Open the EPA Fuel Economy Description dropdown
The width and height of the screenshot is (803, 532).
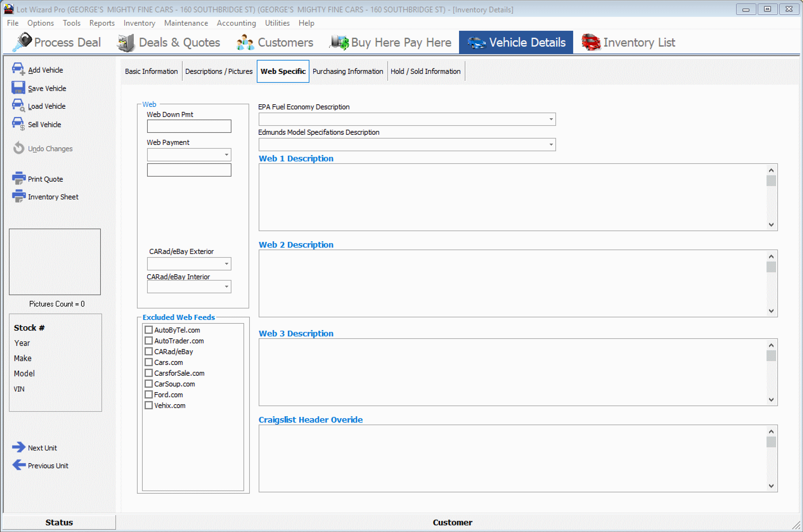coord(551,119)
